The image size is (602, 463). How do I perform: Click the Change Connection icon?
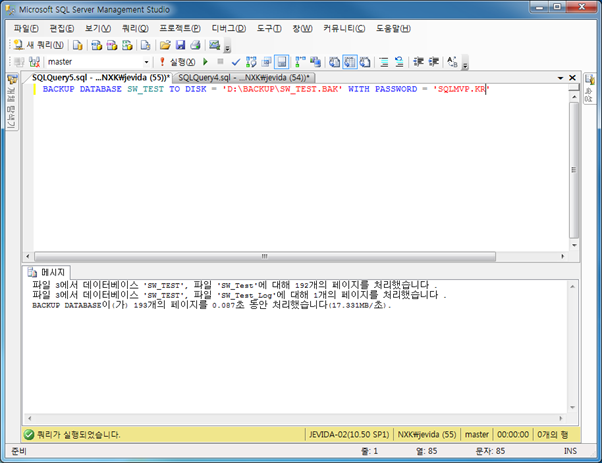[35, 62]
